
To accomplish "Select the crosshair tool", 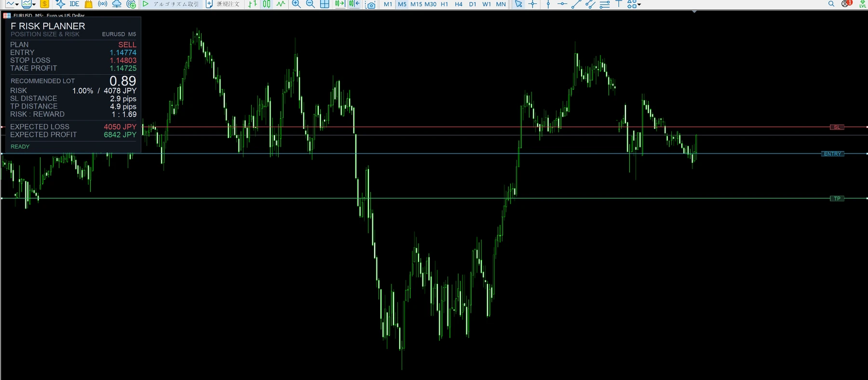I will point(532,4).
